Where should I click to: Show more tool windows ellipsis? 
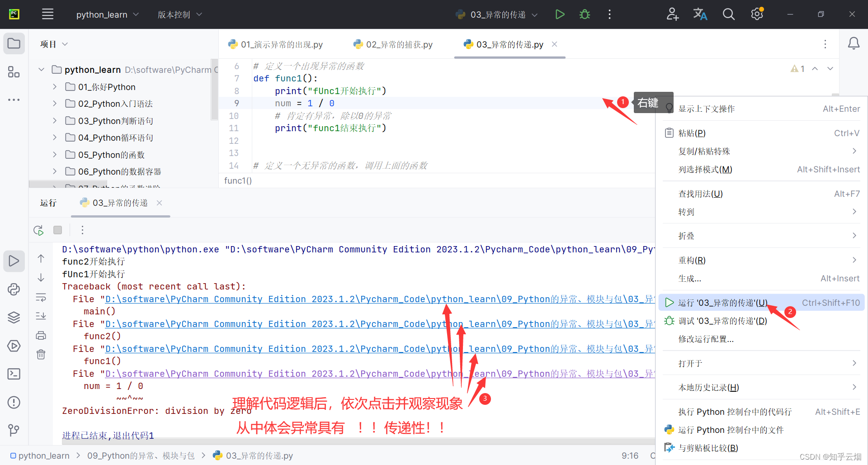click(x=14, y=100)
